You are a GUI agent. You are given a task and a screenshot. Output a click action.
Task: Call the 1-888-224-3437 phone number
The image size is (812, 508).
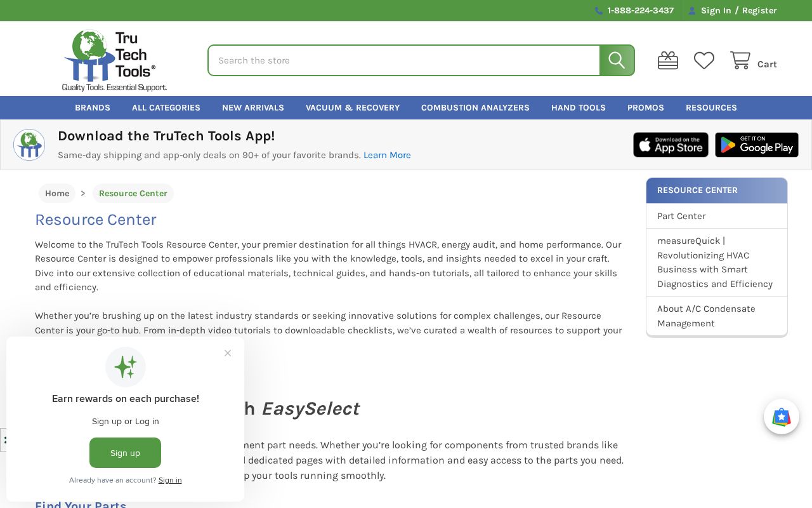(640, 11)
